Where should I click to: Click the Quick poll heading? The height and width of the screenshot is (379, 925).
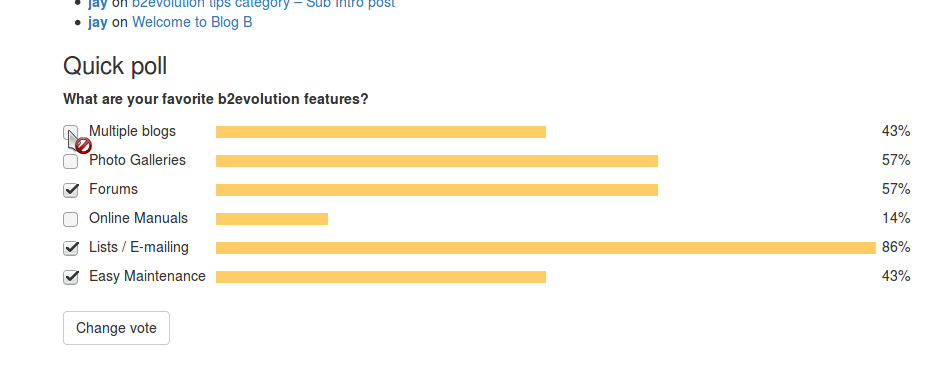(x=115, y=66)
